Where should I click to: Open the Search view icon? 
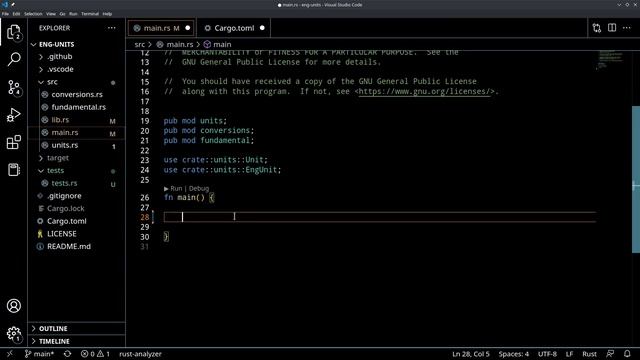14,60
